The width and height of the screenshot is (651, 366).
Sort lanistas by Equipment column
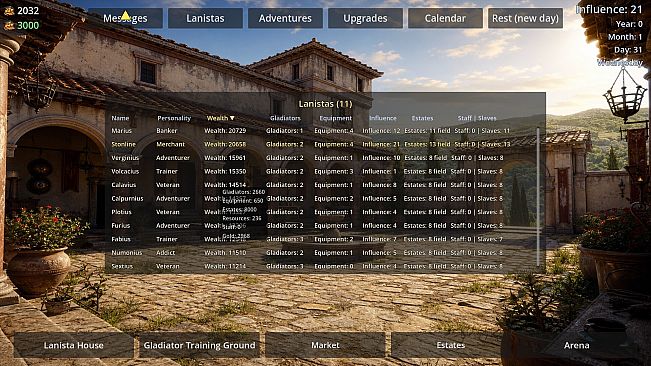(335, 118)
